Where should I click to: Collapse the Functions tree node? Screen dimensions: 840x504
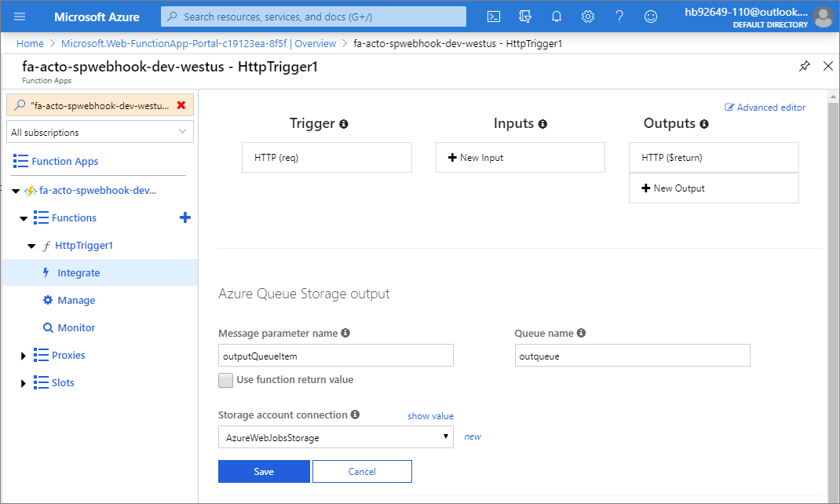tap(24, 218)
